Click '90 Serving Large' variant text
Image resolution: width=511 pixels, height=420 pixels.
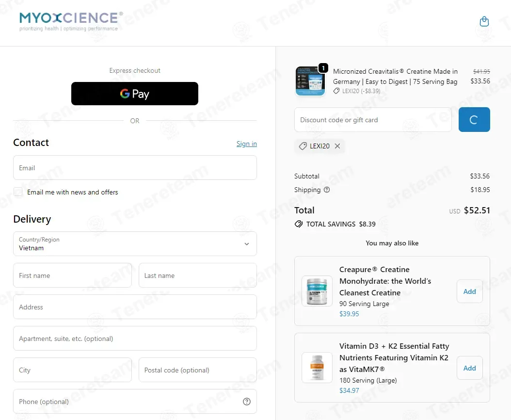click(x=364, y=304)
